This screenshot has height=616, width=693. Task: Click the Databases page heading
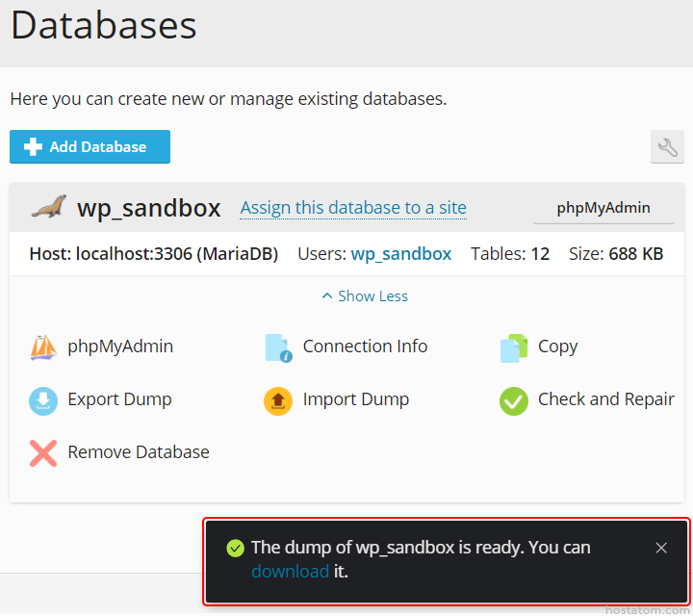pos(104,25)
